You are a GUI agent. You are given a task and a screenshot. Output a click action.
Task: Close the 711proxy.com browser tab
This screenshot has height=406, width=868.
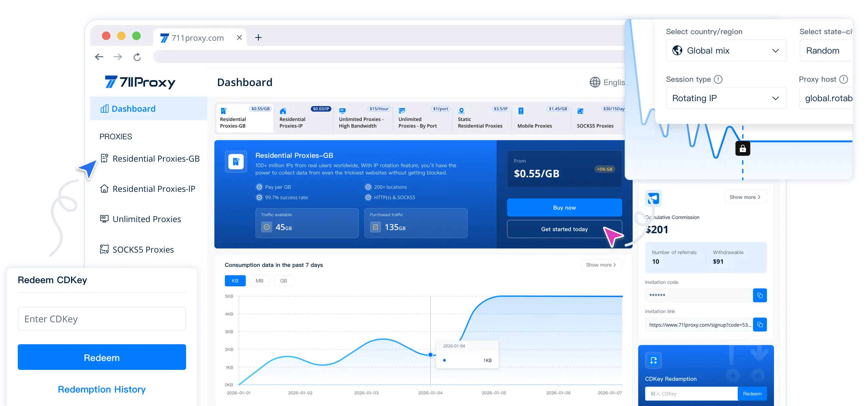pyautogui.click(x=239, y=37)
